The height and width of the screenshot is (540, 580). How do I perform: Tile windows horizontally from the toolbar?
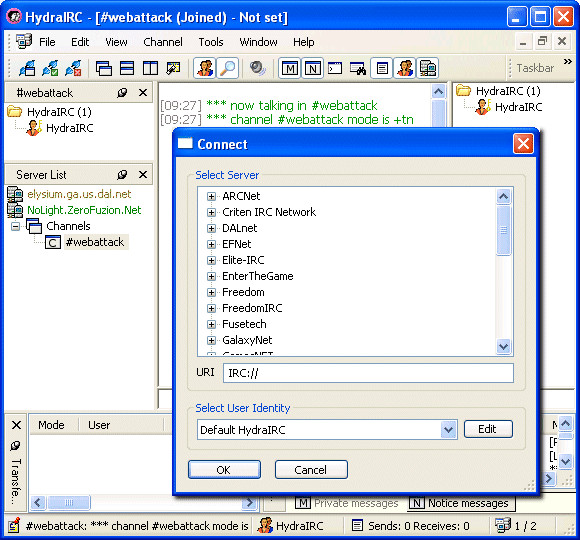click(x=127, y=68)
